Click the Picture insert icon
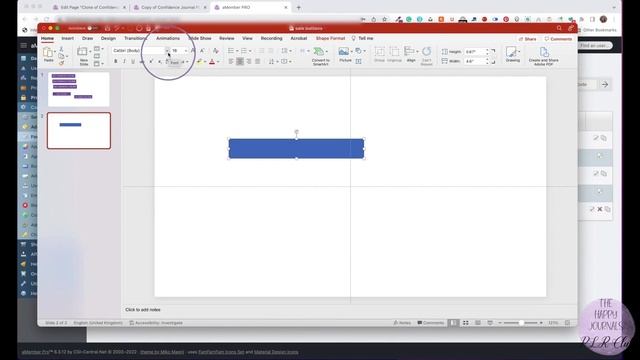The width and height of the screenshot is (640, 360). [344, 51]
